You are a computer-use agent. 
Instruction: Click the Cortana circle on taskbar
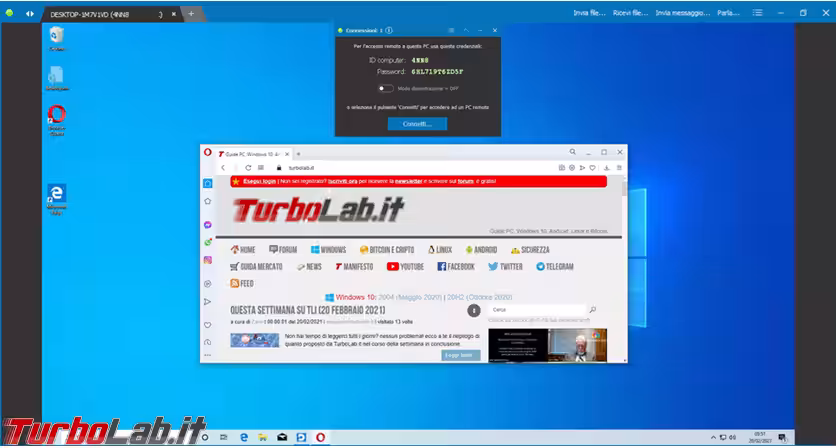tap(205, 437)
